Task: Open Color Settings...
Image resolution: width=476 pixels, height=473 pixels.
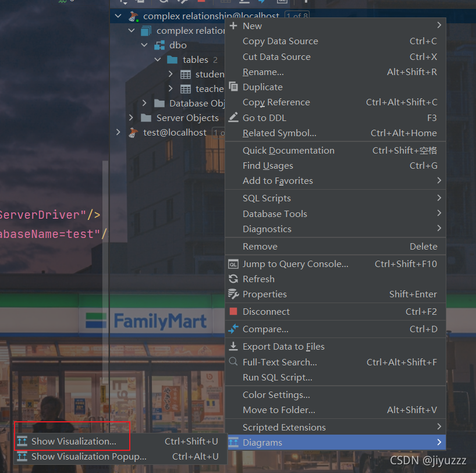Action: point(335,394)
